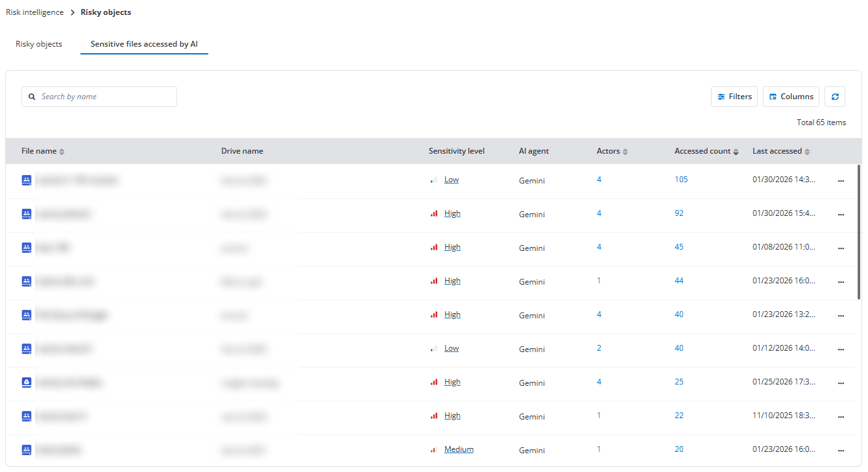The height and width of the screenshot is (472, 868).
Task: Click the 105 accessed count link
Action: (681, 179)
